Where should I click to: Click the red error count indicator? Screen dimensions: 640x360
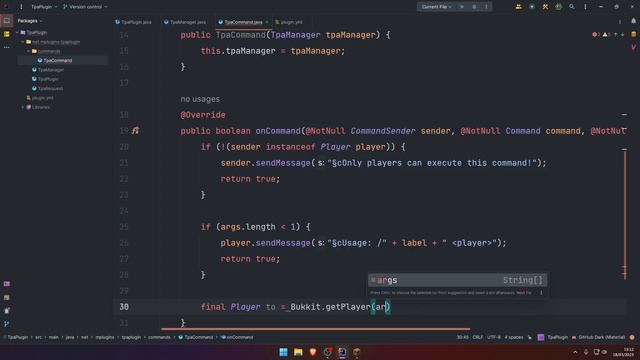click(596, 35)
